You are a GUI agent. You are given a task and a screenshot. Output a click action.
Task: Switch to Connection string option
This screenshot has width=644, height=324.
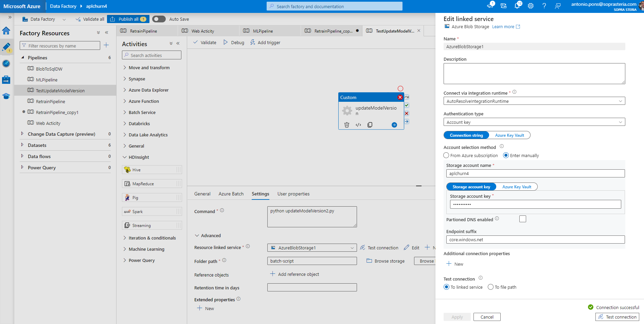[466, 135]
